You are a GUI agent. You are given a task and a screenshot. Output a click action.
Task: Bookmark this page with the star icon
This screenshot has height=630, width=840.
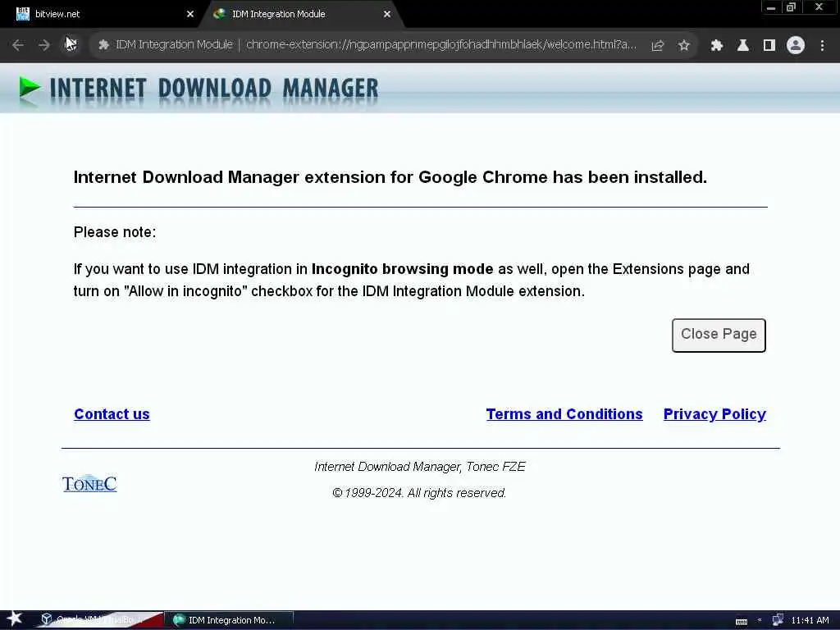tap(684, 46)
